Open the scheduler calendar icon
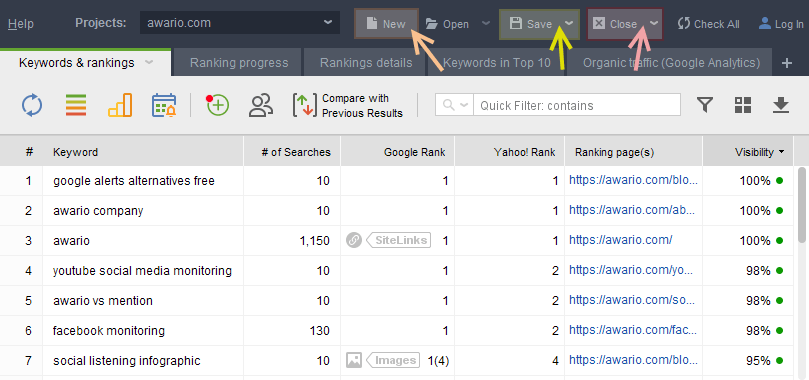This screenshot has width=809, height=380. pyautogui.click(x=164, y=105)
